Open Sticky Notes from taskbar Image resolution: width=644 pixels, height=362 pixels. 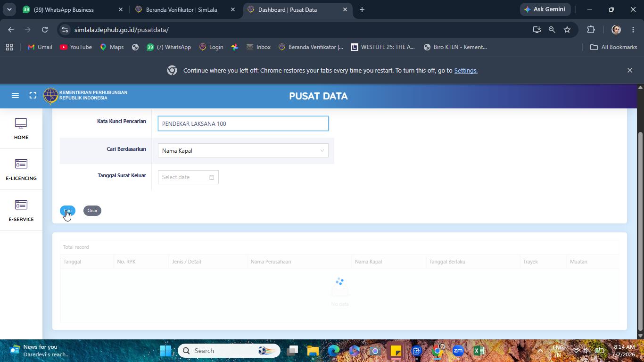396,351
